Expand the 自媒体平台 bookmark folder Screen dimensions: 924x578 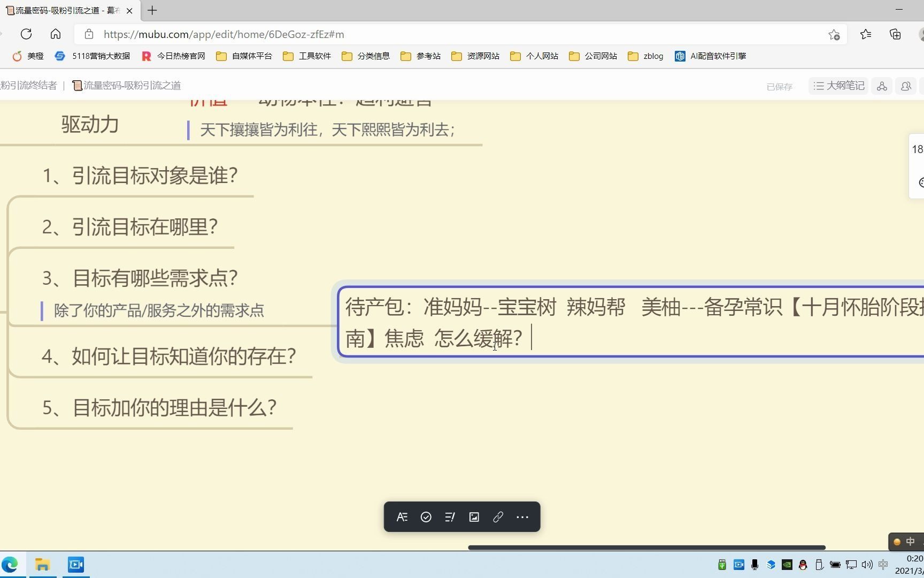pyautogui.click(x=244, y=56)
